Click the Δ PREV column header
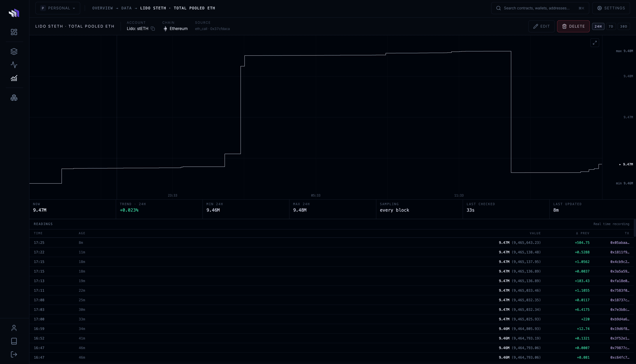 pos(583,233)
